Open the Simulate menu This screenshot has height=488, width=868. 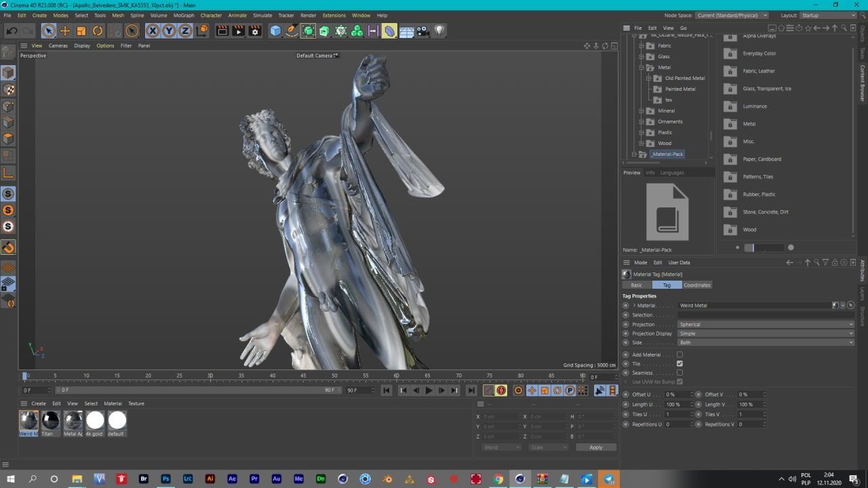pyautogui.click(x=262, y=15)
